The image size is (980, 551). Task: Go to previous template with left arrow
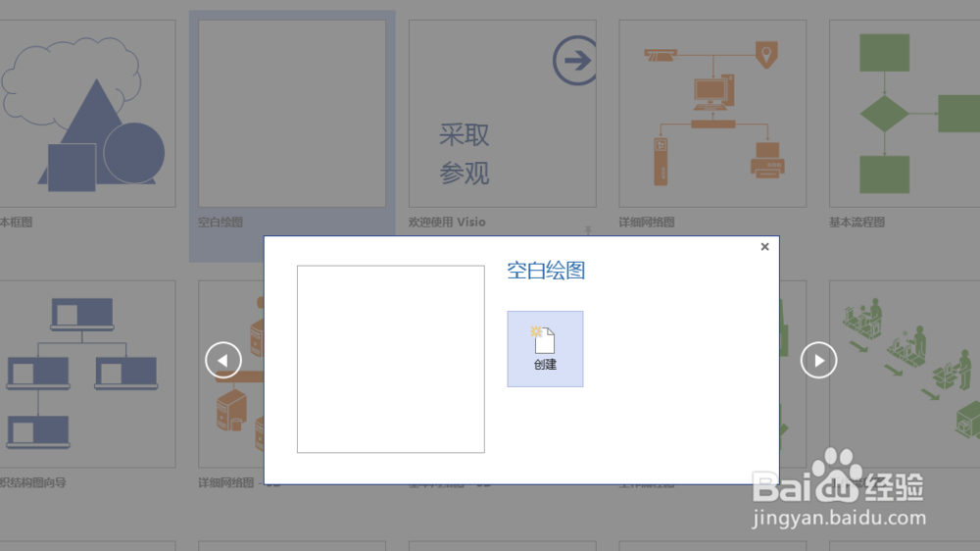223,360
